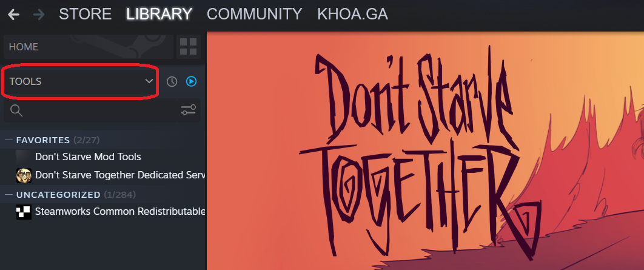
Task: Collapse the FAVORITES category
Action: pos(10,140)
